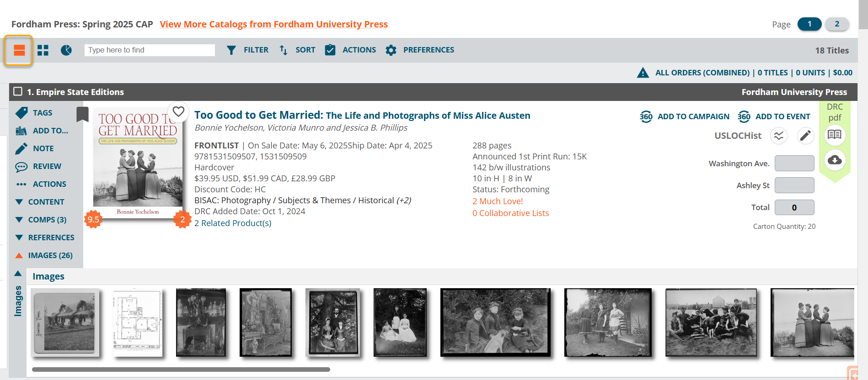The image size is (868, 380).
Task: Click the bookmark icon beside cover
Action: pos(82,114)
